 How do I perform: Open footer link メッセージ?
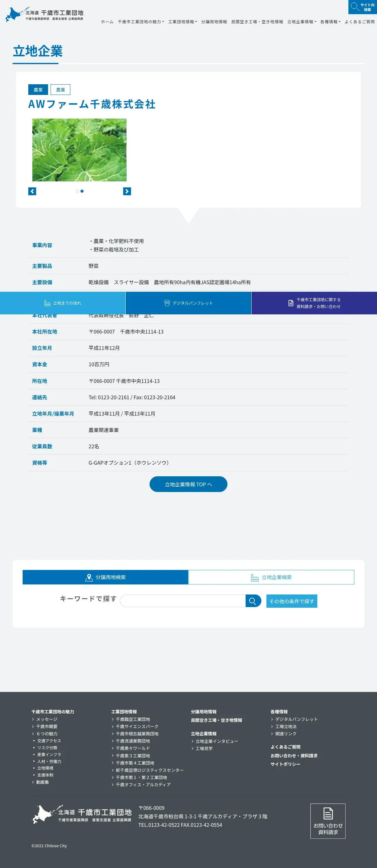point(46,719)
